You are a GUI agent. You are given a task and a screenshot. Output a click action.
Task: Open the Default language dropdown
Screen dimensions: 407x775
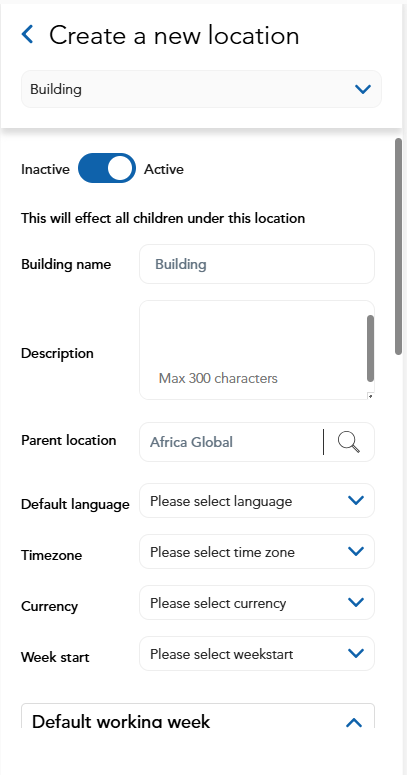[x=257, y=501]
